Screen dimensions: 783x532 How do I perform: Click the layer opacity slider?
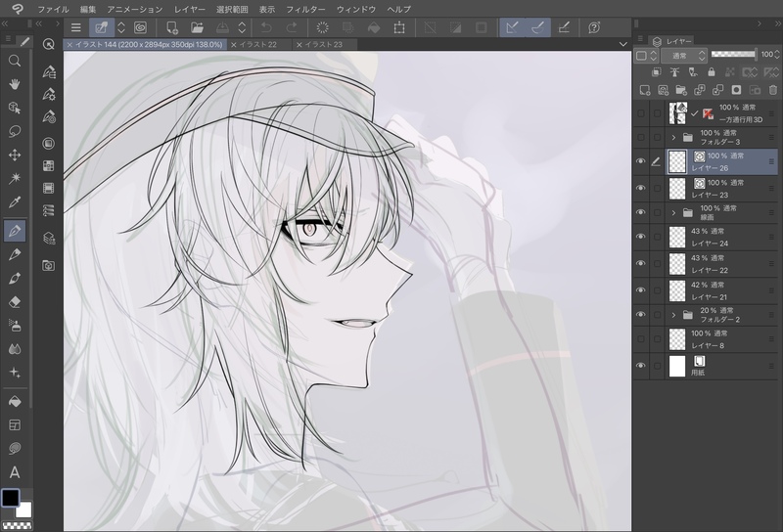(x=733, y=54)
